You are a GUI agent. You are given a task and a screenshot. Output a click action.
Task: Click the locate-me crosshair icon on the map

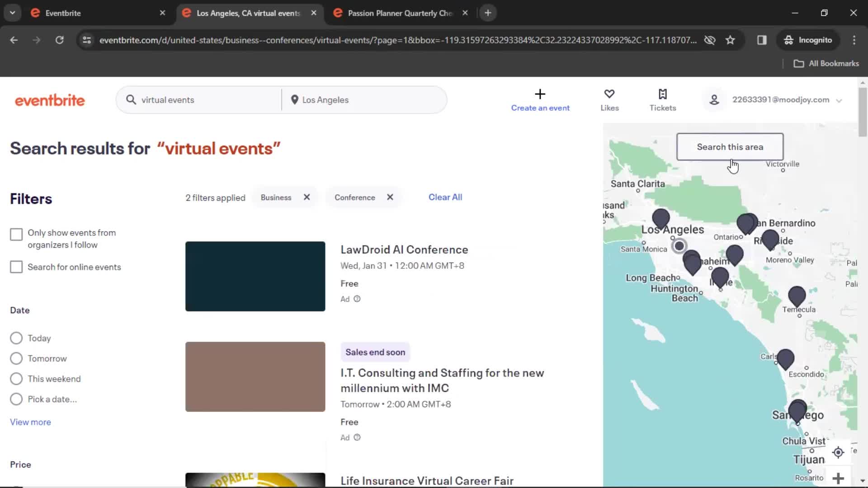click(x=838, y=452)
